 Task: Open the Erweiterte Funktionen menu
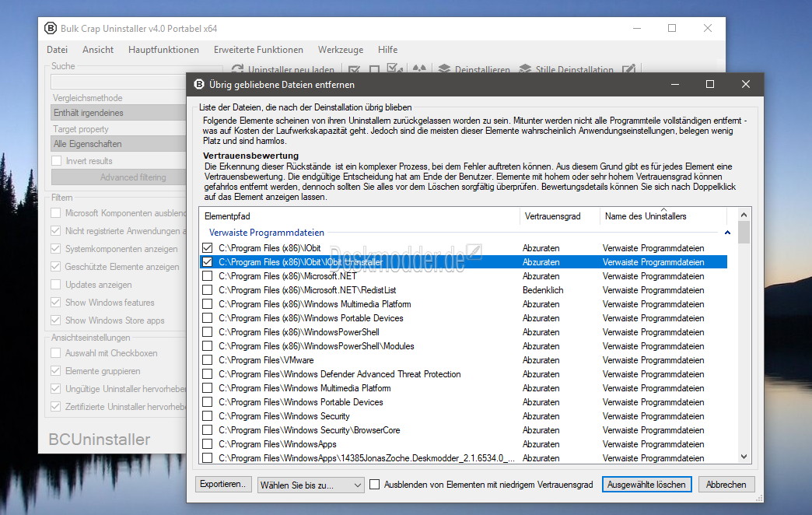pyautogui.click(x=258, y=50)
